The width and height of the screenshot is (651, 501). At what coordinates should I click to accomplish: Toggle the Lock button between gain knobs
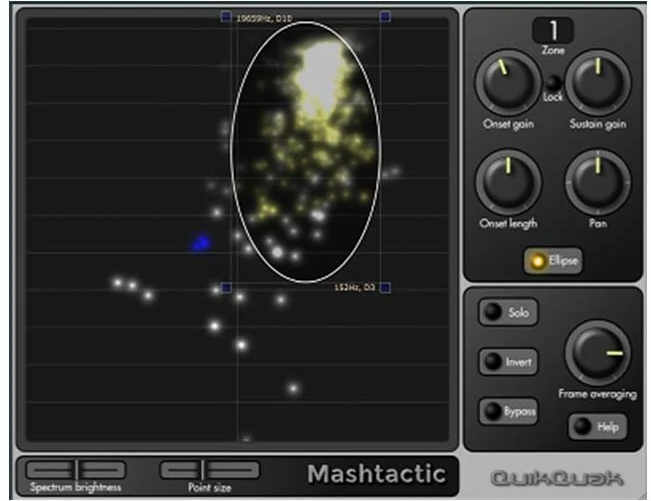coord(553,83)
